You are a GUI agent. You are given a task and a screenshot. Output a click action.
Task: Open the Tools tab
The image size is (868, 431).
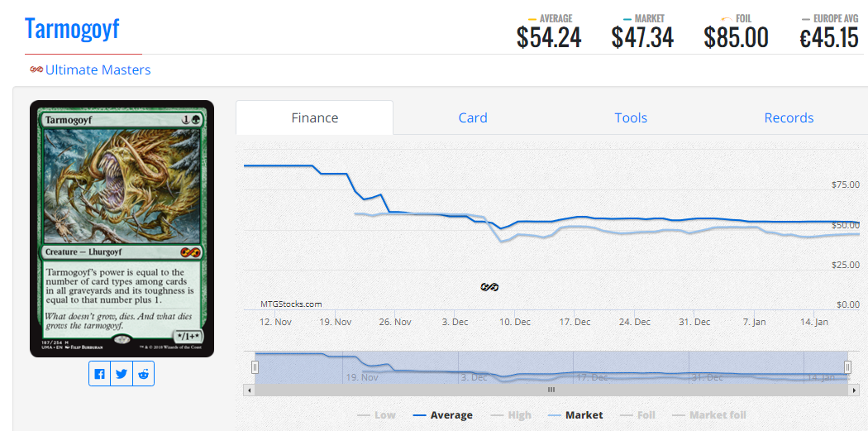(x=631, y=117)
